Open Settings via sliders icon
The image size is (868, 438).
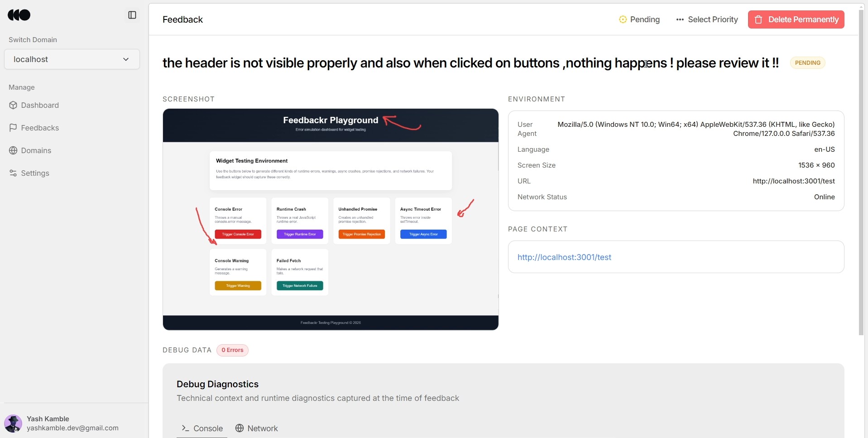pos(13,173)
